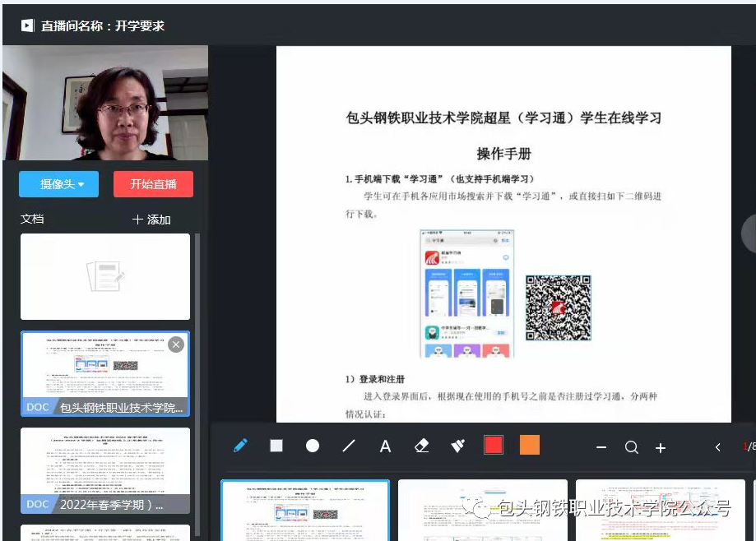This screenshot has height=541, width=756.
Task: Zoom in with the plus icon
Action: point(661,448)
